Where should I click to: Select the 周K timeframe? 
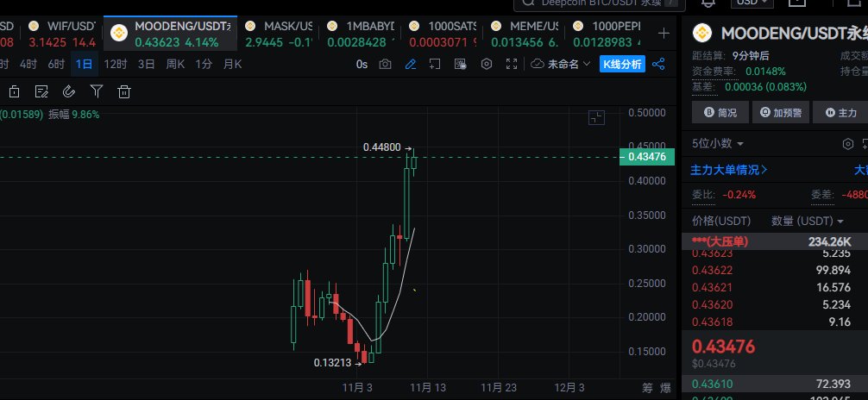[x=175, y=64]
